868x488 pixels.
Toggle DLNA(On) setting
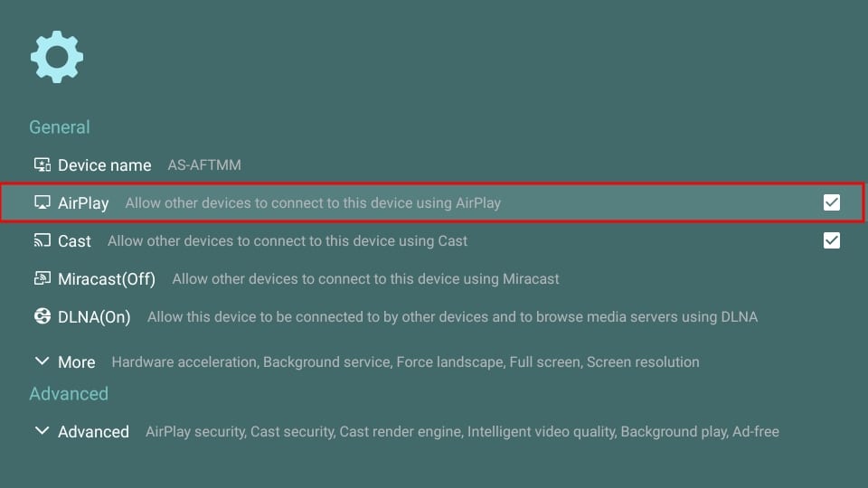[x=94, y=317]
